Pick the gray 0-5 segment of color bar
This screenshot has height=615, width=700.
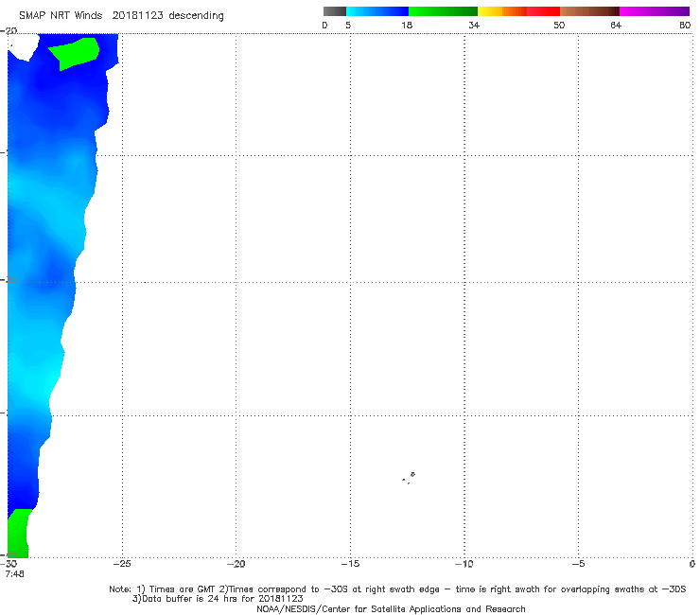point(334,11)
